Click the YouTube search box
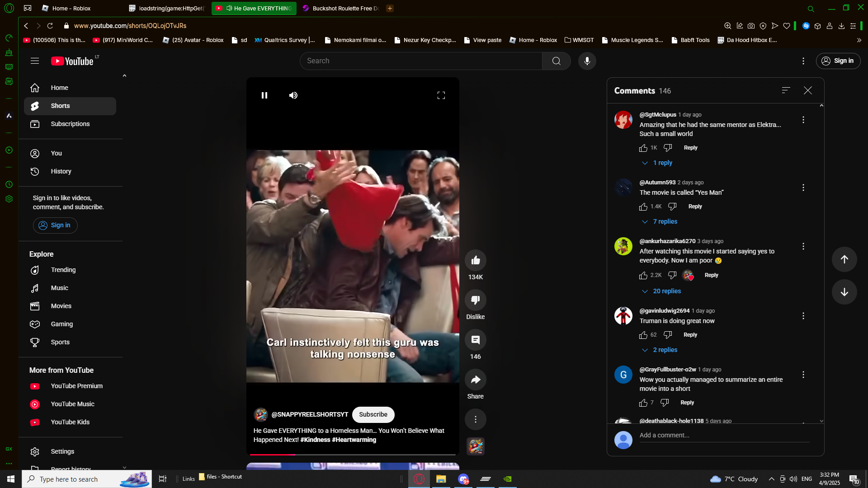 point(421,61)
